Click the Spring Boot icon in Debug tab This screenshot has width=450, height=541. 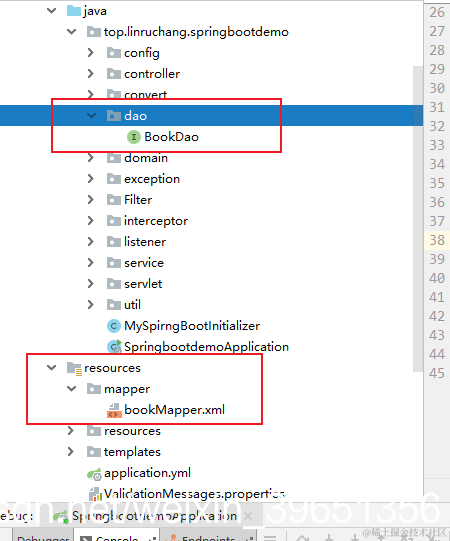click(x=60, y=516)
